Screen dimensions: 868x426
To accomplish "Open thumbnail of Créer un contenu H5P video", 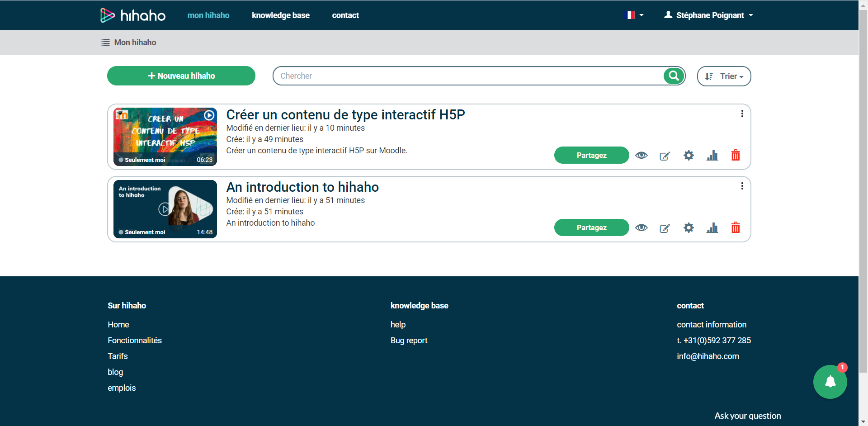I will point(165,137).
